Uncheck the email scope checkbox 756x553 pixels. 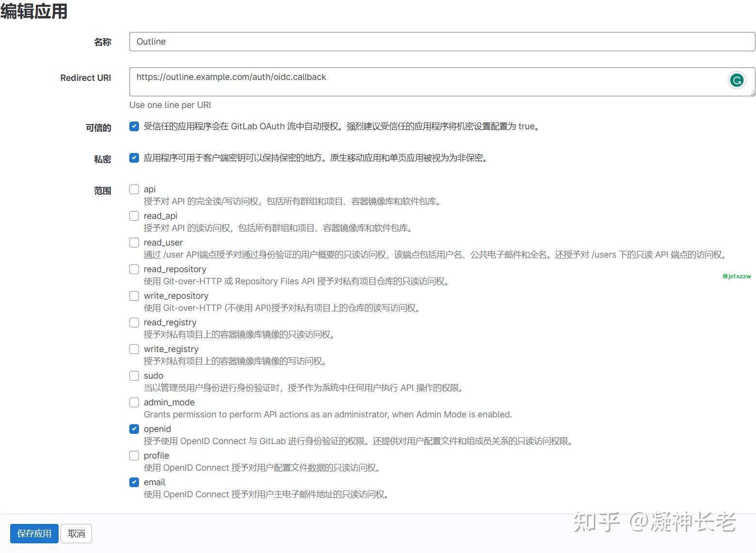coord(134,482)
